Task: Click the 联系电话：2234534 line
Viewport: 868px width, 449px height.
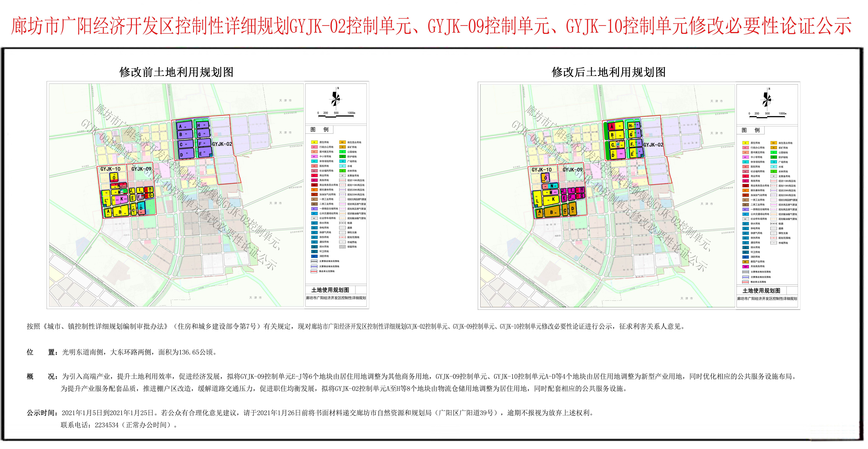Action: click(120, 425)
